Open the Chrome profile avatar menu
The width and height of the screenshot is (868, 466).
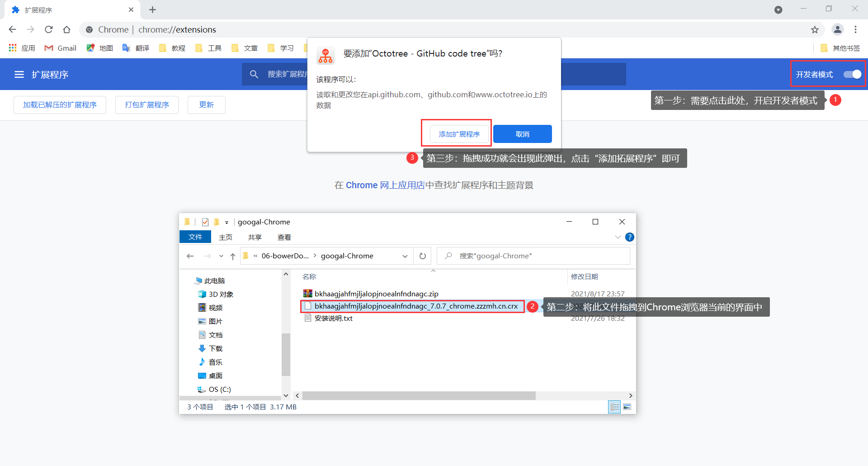[838, 29]
